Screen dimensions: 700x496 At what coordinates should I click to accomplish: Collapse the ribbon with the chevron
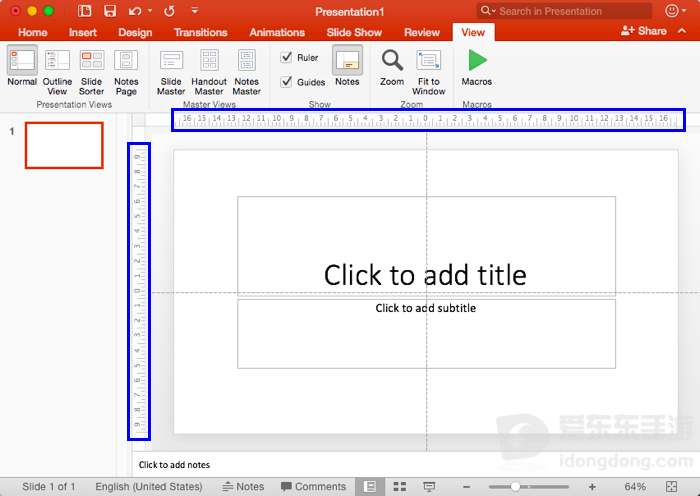coord(682,31)
